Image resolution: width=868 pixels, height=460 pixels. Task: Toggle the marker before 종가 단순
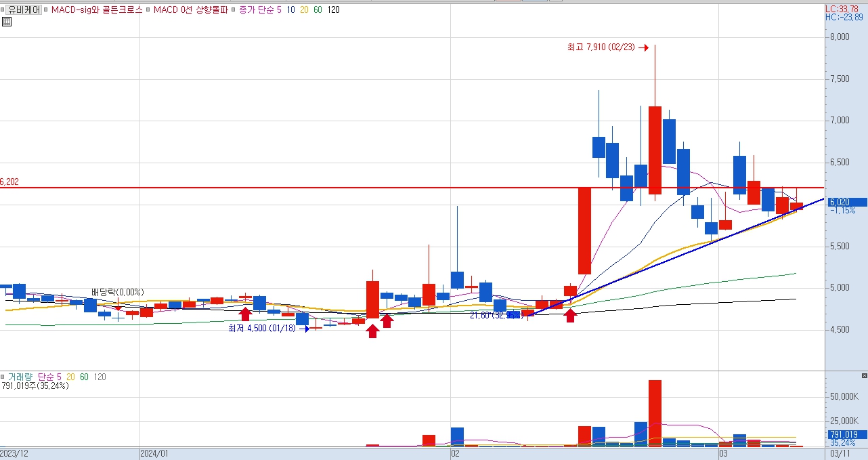coord(234,9)
